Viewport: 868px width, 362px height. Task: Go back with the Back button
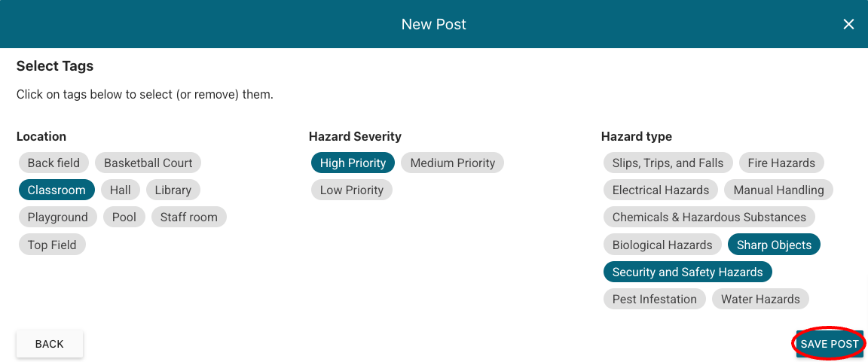point(50,344)
